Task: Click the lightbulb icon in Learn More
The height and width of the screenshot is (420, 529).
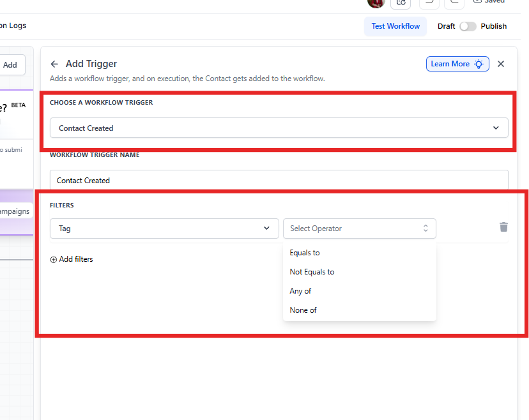Action: [x=479, y=64]
